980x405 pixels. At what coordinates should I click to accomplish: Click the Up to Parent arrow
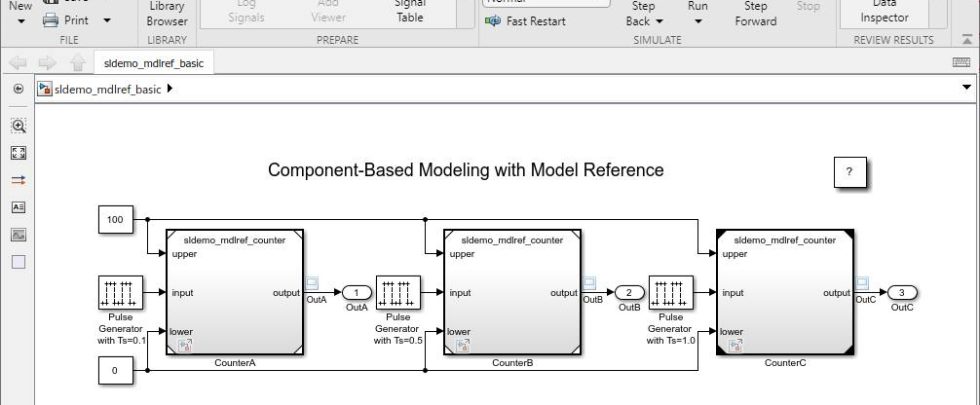(x=78, y=62)
